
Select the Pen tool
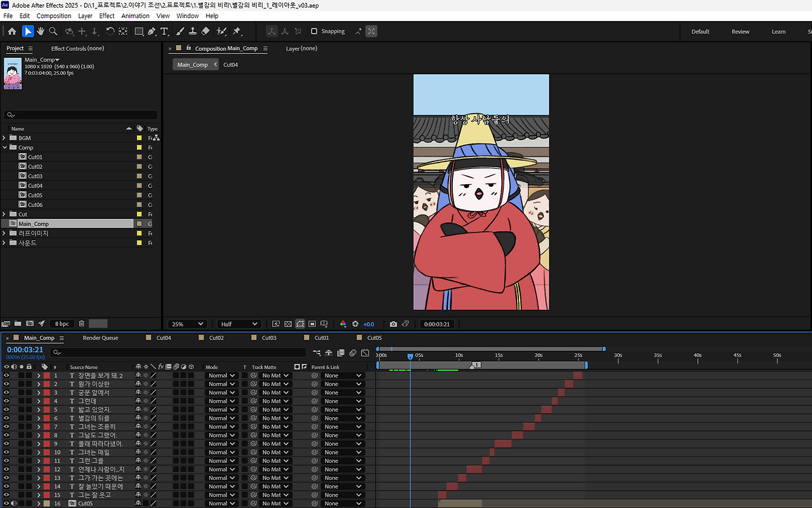[x=152, y=31]
